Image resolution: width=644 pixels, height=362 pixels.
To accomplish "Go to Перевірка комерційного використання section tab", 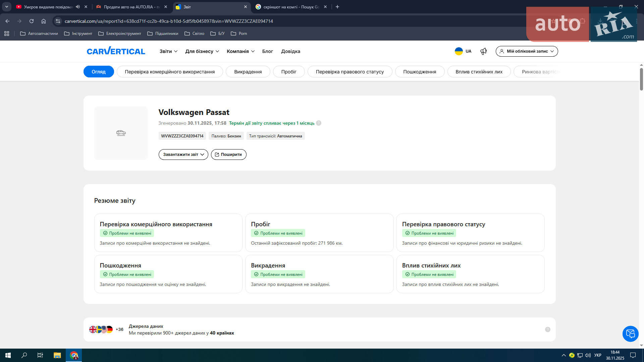I will (x=170, y=72).
